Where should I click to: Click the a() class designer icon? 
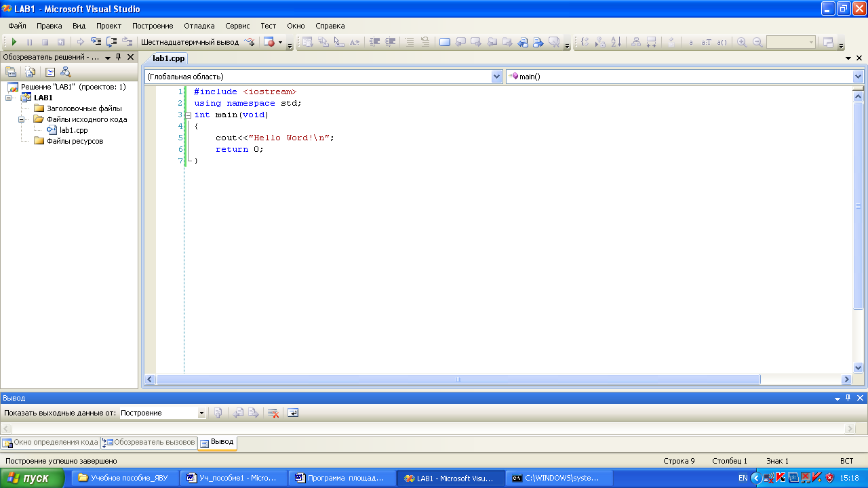click(722, 42)
